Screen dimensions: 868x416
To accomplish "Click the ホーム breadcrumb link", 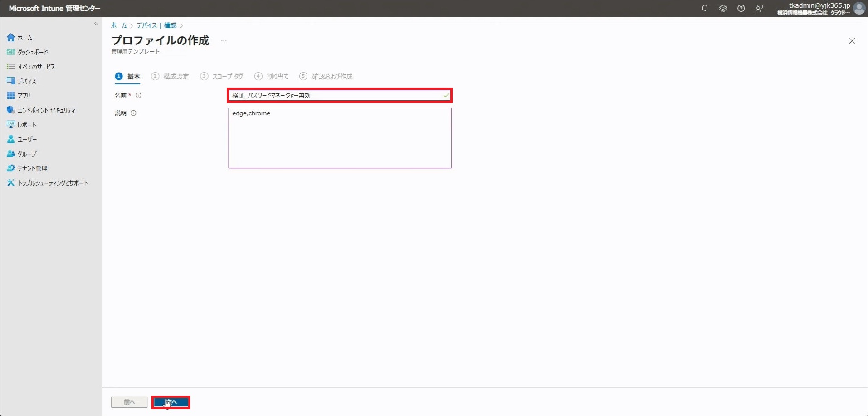I will click(119, 25).
